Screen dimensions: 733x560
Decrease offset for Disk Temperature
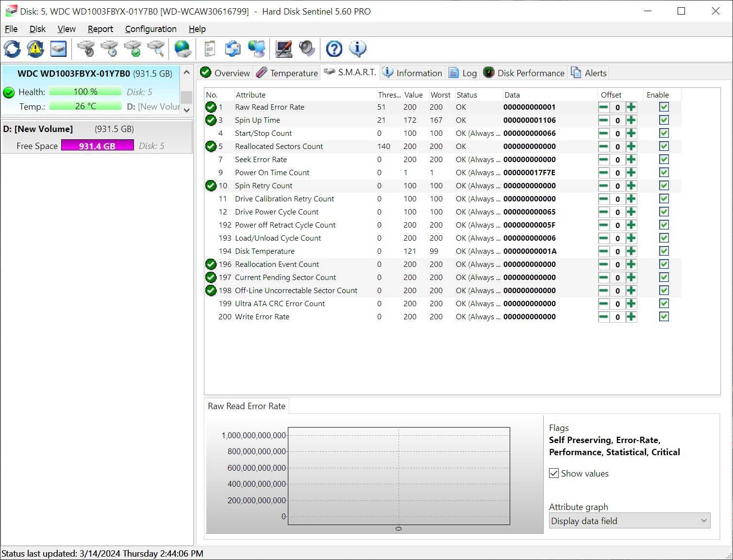[x=603, y=251]
